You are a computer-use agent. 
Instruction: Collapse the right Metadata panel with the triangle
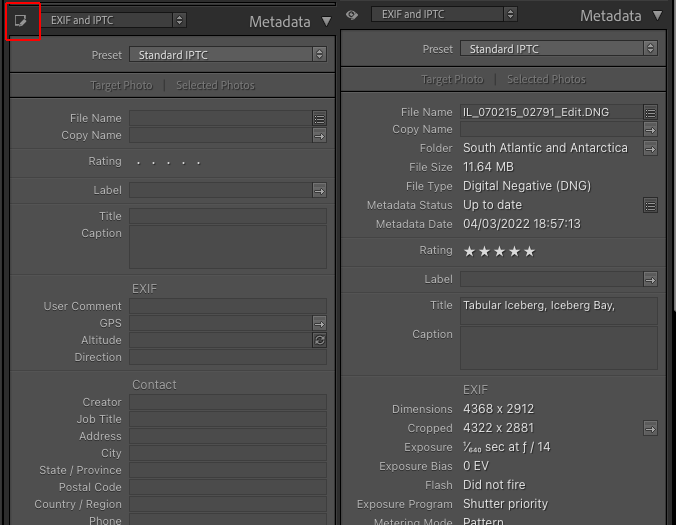(657, 15)
